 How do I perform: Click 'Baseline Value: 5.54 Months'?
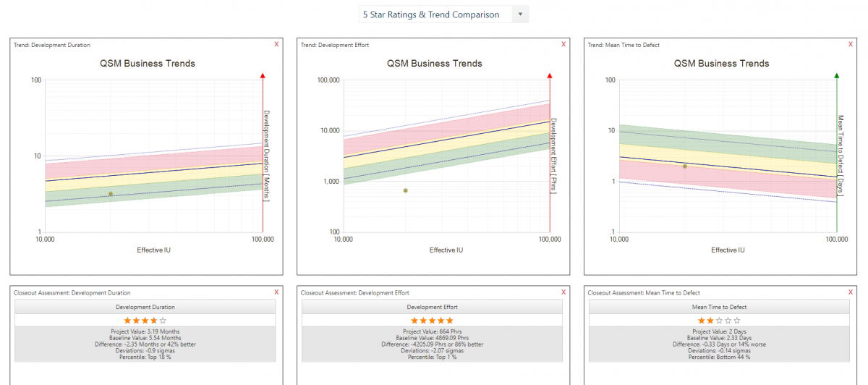(x=145, y=338)
